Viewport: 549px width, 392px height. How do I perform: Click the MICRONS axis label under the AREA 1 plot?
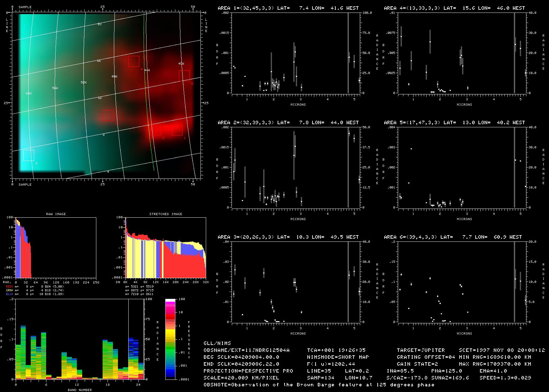click(298, 105)
